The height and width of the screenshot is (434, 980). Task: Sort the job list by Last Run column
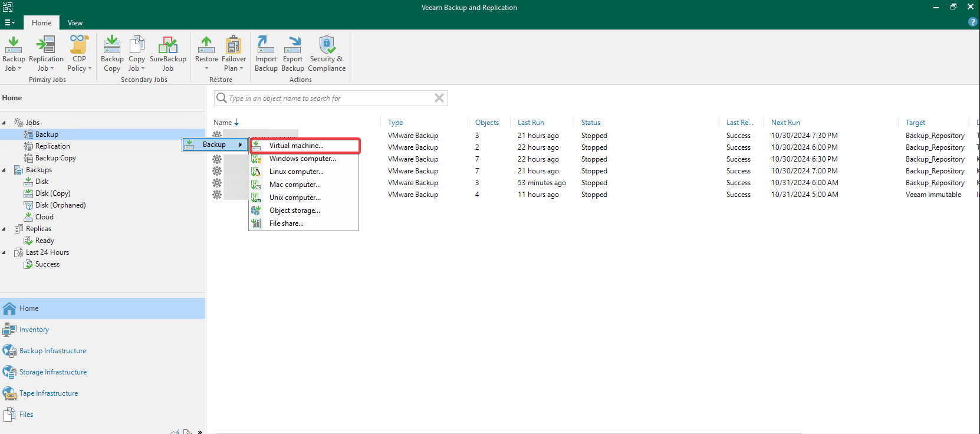[x=531, y=123]
